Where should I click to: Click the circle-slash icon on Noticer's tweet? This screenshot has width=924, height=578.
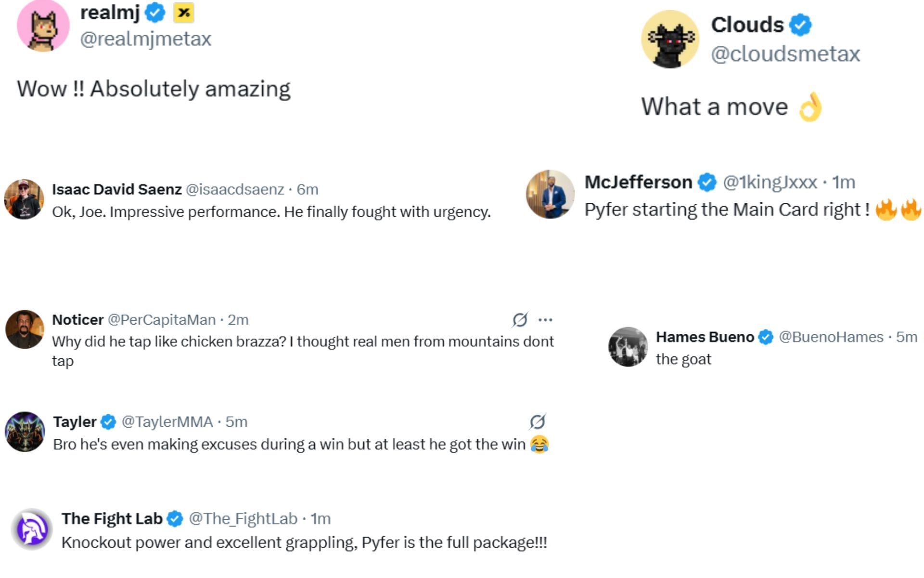[520, 320]
